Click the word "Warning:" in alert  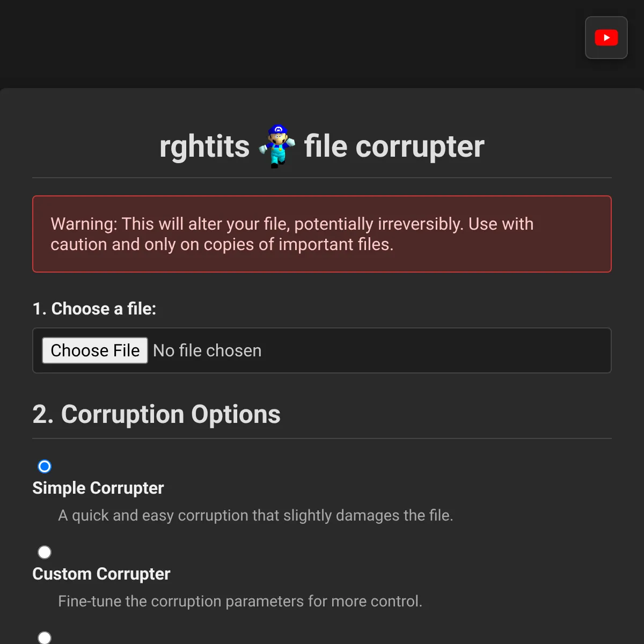pos(84,224)
